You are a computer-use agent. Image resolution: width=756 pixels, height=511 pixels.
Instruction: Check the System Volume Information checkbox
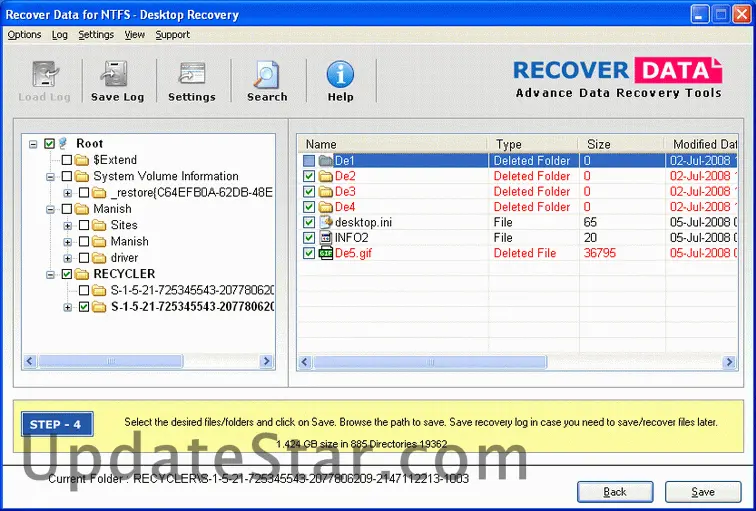[x=67, y=176]
